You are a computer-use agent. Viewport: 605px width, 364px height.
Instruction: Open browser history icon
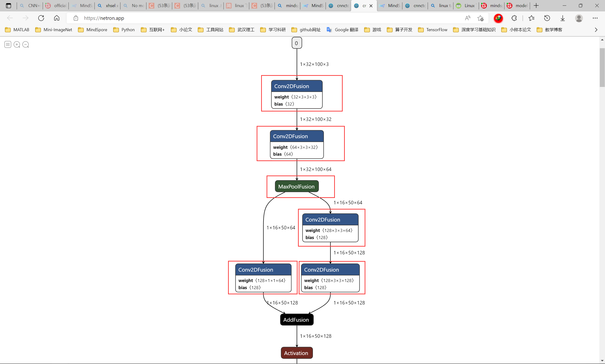pyautogui.click(x=547, y=18)
